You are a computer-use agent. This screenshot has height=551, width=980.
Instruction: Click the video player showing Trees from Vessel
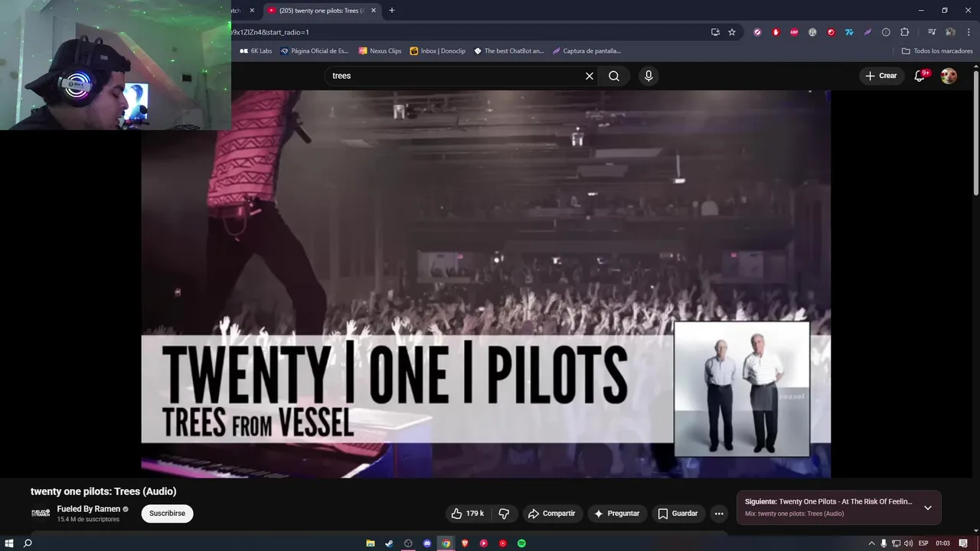(x=485, y=283)
